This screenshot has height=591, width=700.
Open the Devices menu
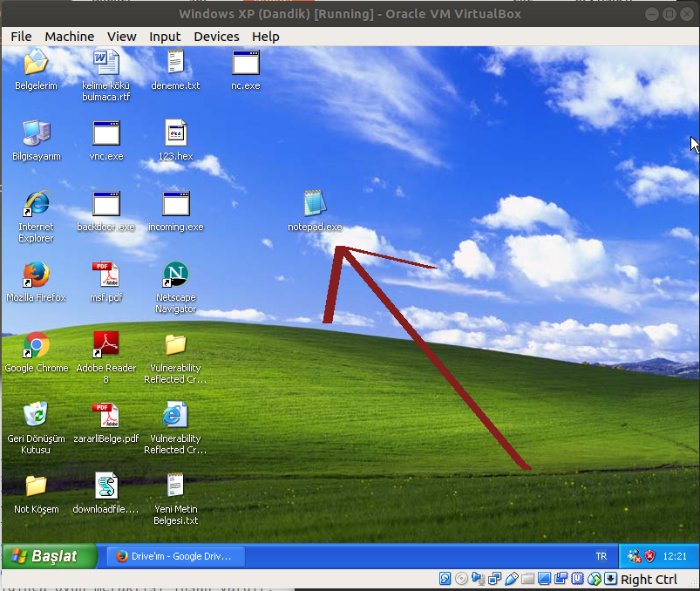point(216,37)
